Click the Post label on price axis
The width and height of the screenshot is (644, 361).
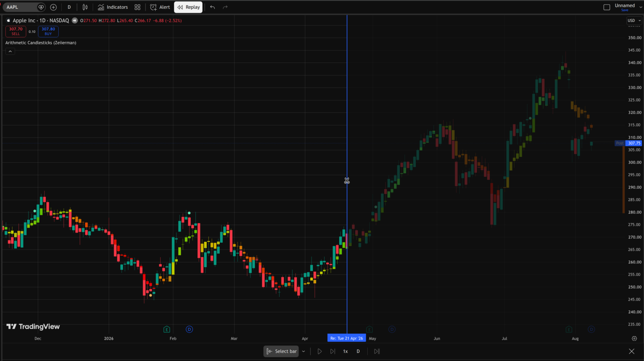[x=620, y=143]
